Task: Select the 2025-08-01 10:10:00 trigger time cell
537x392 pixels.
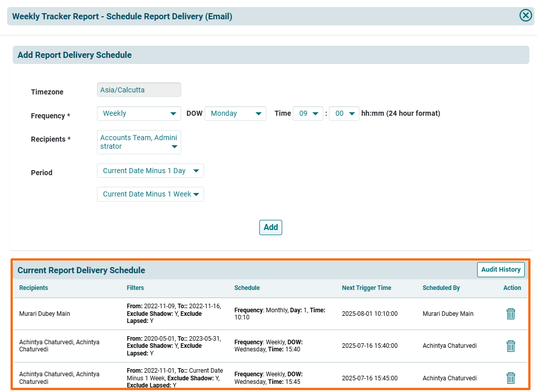Action: point(370,314)
